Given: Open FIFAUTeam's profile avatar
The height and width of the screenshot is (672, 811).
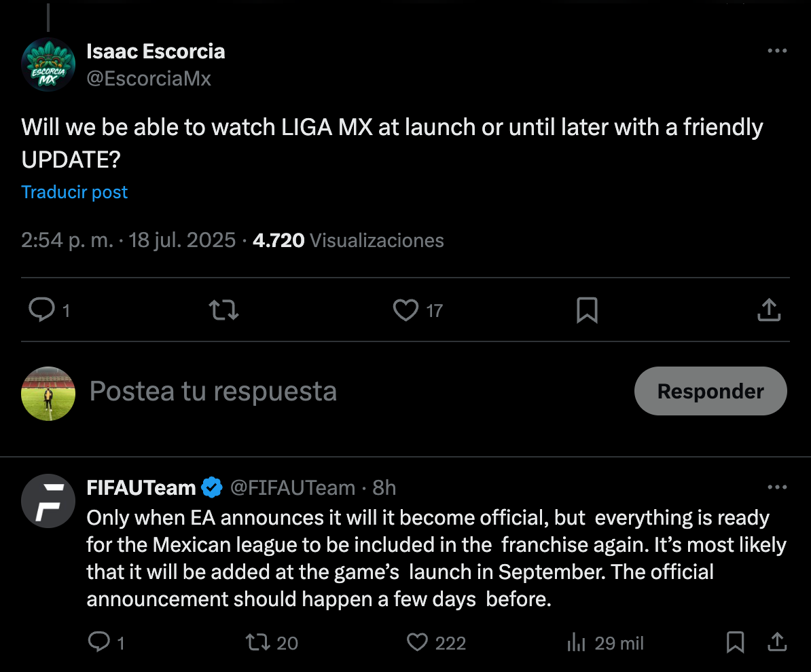Looking at the screenshot, I should coord(48,501).
